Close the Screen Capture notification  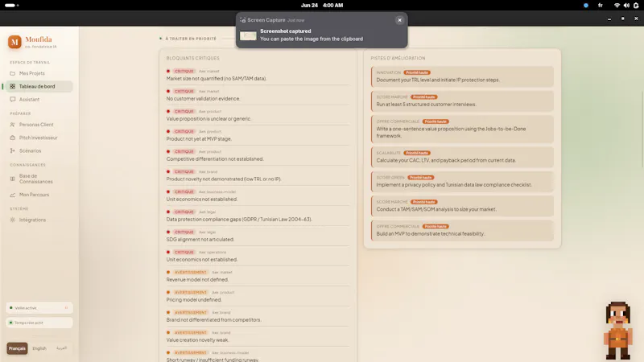click(x=399, y=20)
